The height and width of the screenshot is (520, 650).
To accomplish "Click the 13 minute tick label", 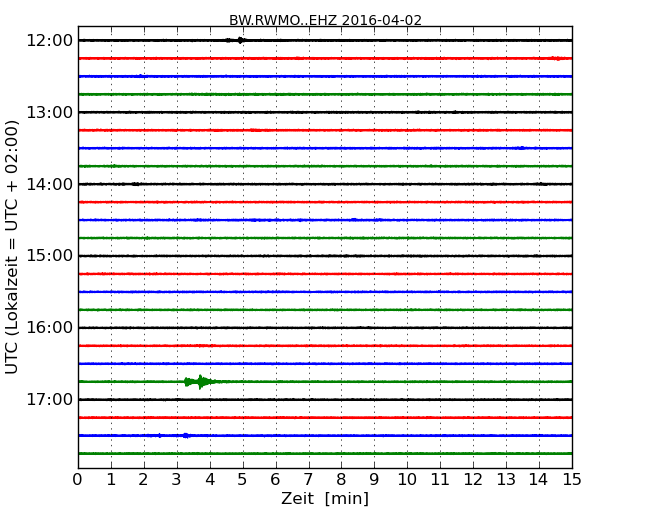I will (x=506, y=480).
